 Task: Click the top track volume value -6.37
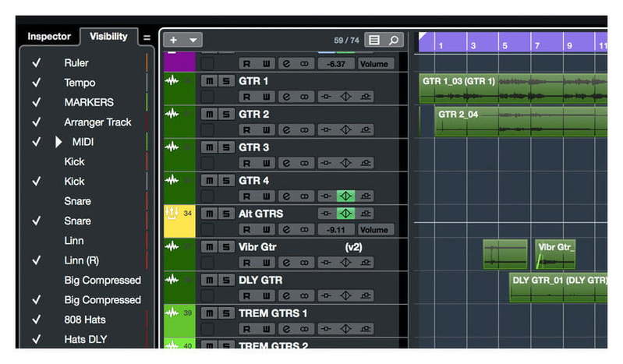[336, 64]
